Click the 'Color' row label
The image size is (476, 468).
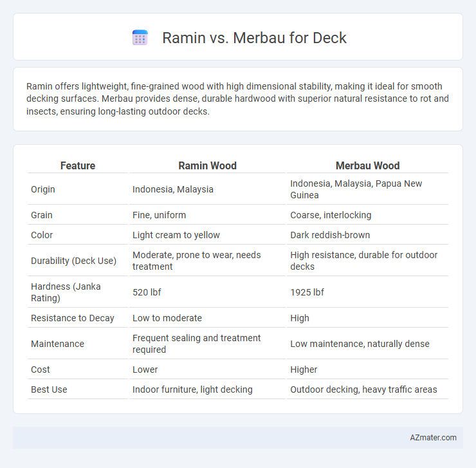(42, 235)
